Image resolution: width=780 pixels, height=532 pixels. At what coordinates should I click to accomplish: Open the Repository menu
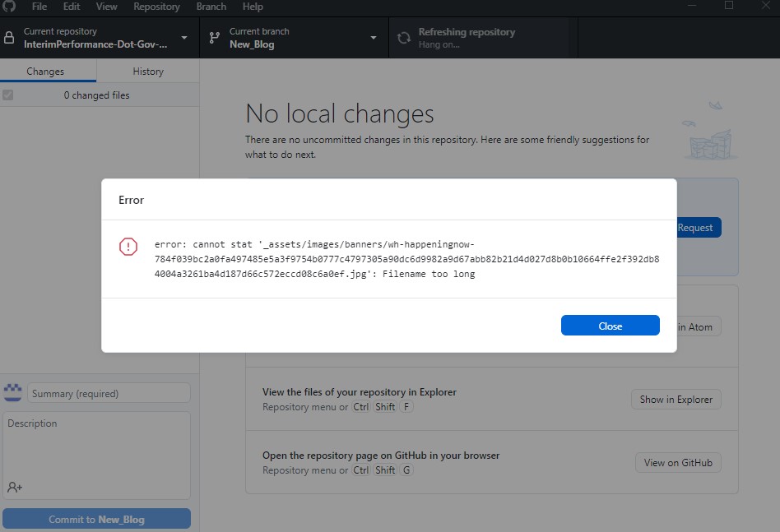pyautogui.click(x=156, y=7)
